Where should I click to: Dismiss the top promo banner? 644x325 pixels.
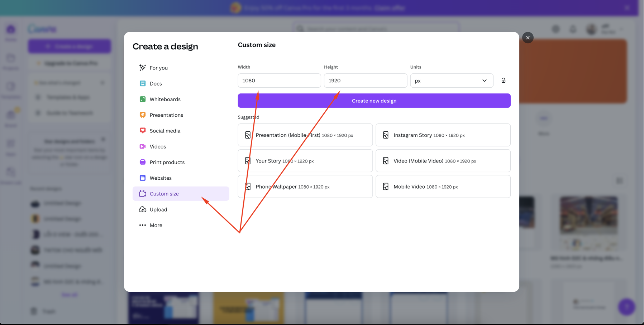pos(627,8)
